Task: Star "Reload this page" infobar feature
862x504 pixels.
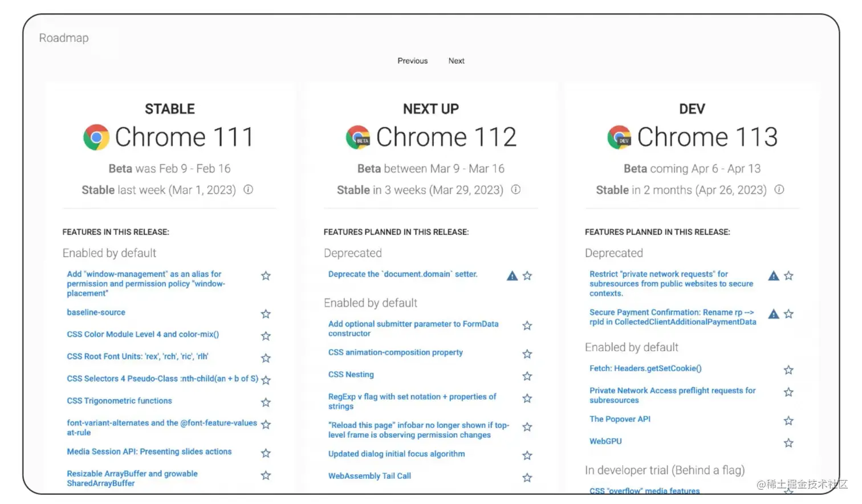Action: pyautogui.click(x=527, y=427)
